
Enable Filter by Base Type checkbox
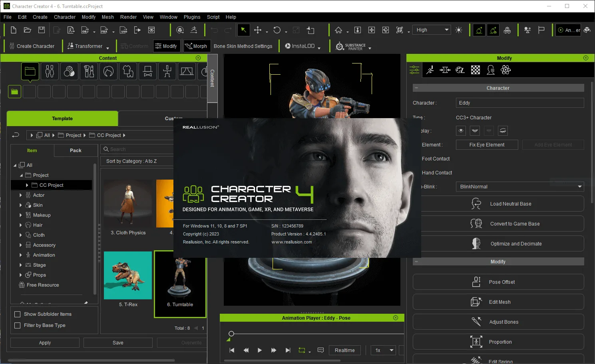17,325
